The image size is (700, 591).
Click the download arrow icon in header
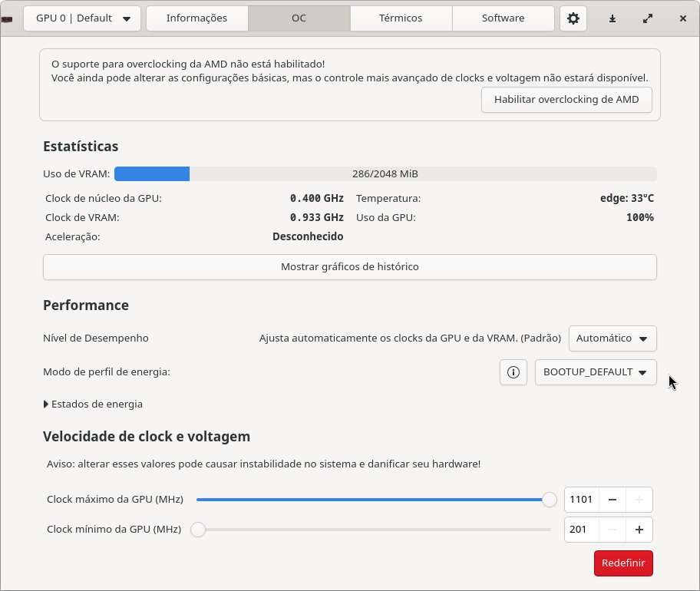click(612, 18)
